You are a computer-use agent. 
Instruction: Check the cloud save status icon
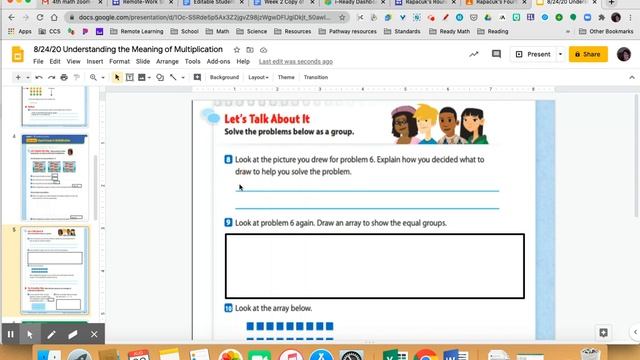[x=263, y=50]
